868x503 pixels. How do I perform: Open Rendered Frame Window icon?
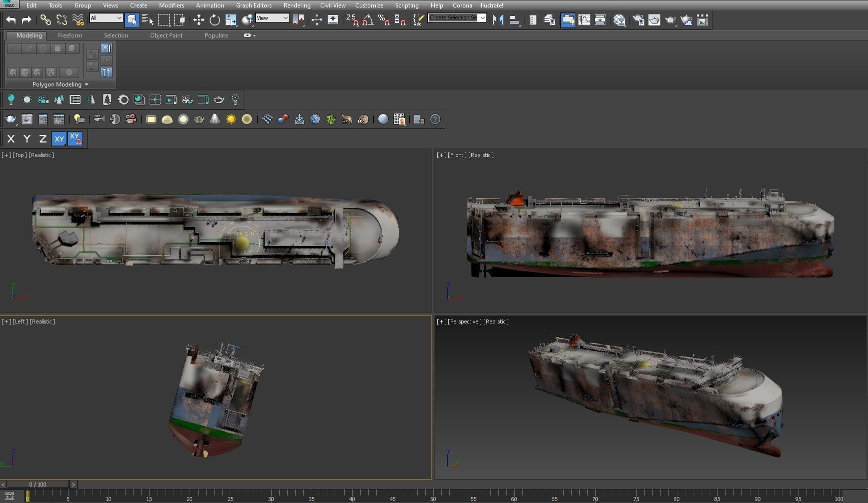click(x=654, y=20)
